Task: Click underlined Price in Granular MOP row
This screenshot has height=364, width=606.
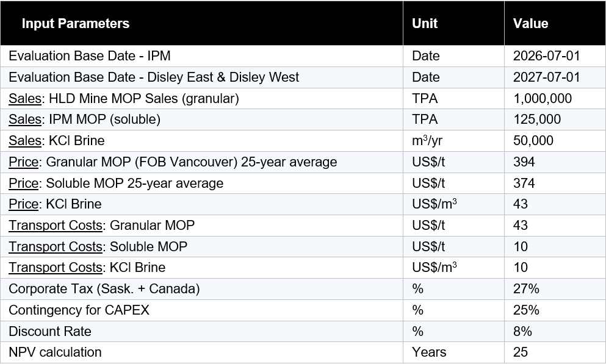Action: (24, 162)
